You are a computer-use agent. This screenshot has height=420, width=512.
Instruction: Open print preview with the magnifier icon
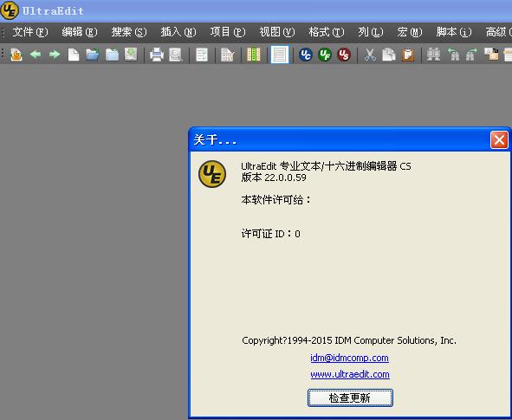175,55
